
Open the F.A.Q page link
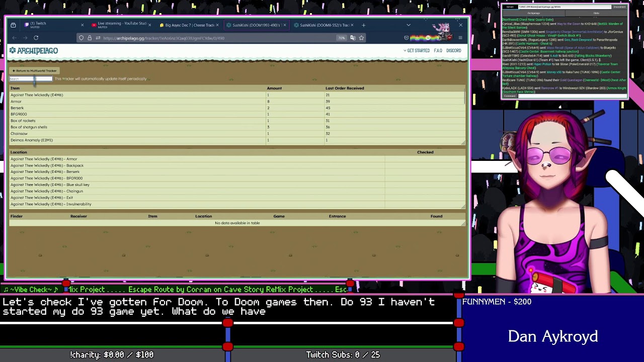coord(438,51)
